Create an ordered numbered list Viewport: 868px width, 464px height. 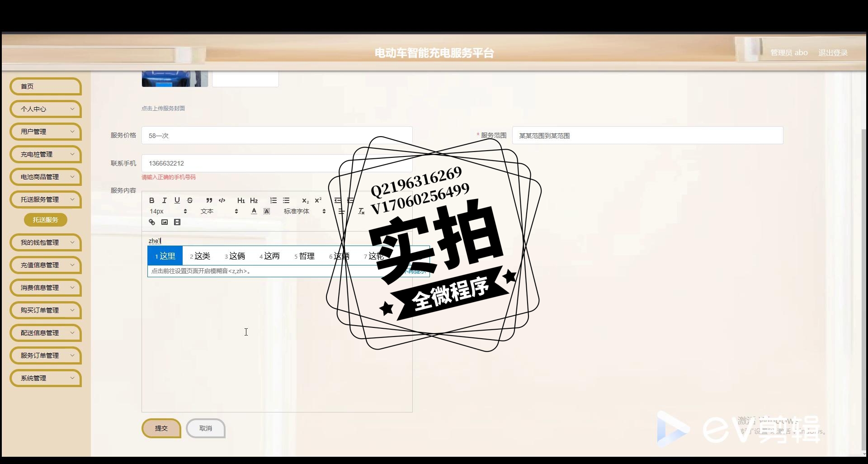273,200
